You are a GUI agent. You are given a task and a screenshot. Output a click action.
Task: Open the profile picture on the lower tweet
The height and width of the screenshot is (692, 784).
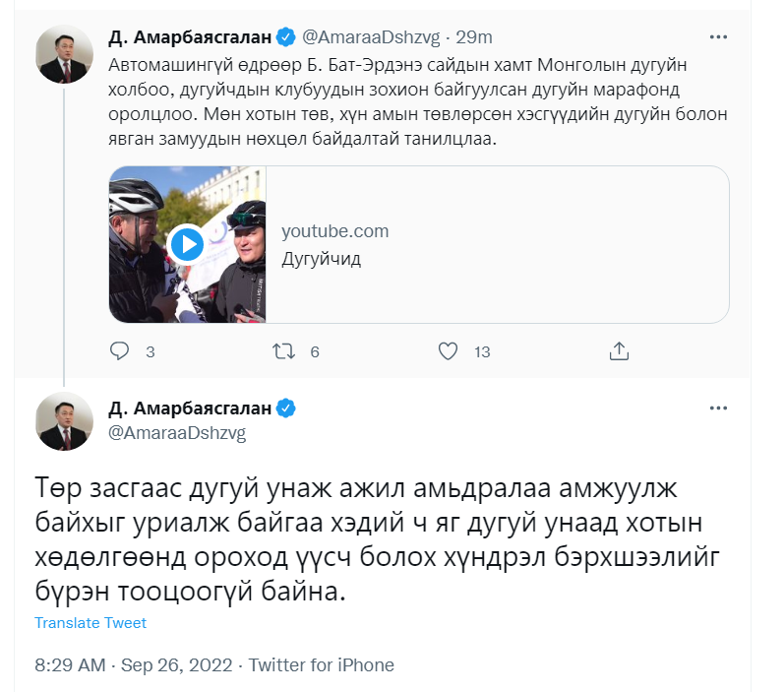65,420
